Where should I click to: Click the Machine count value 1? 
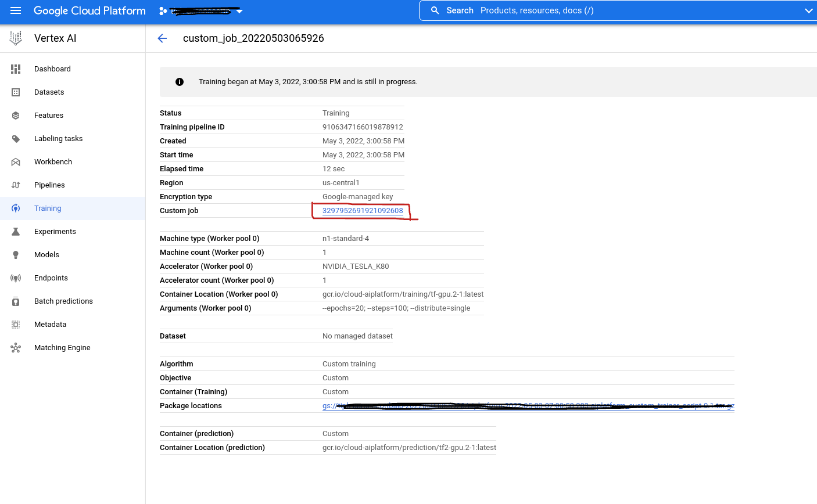324,253
